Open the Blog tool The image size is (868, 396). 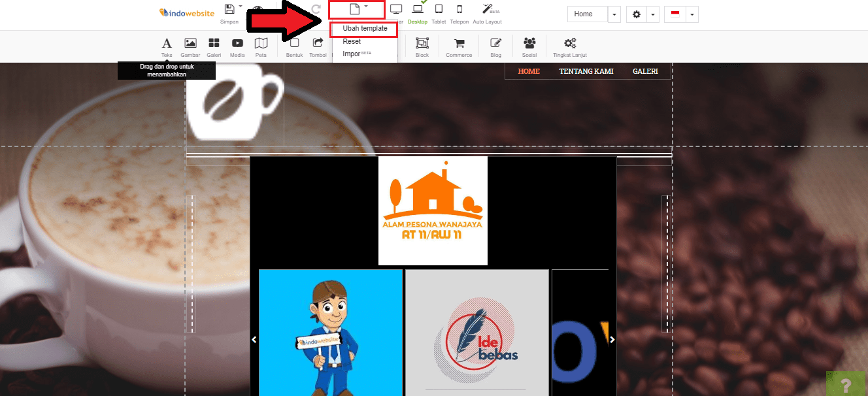pos(495,44)
